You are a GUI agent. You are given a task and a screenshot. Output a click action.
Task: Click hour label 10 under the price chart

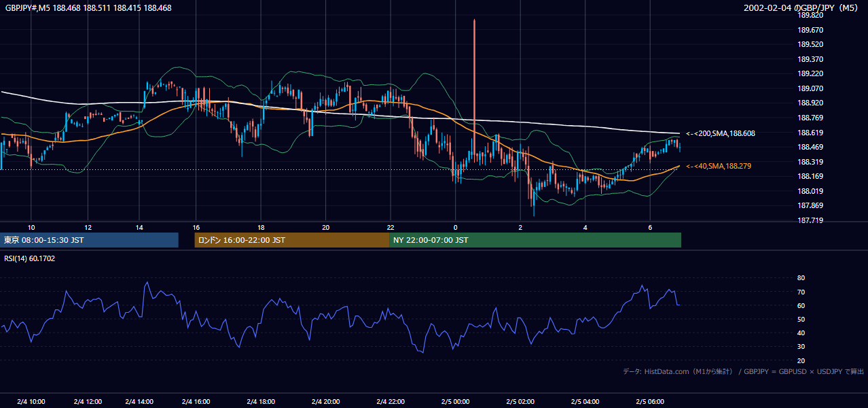(31, 227)
